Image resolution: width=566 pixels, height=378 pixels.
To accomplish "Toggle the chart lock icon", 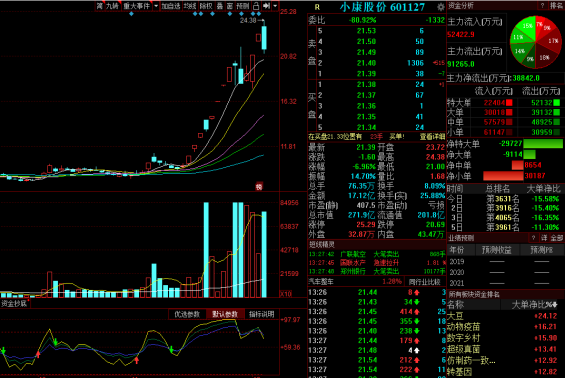I will pos(256,6).
